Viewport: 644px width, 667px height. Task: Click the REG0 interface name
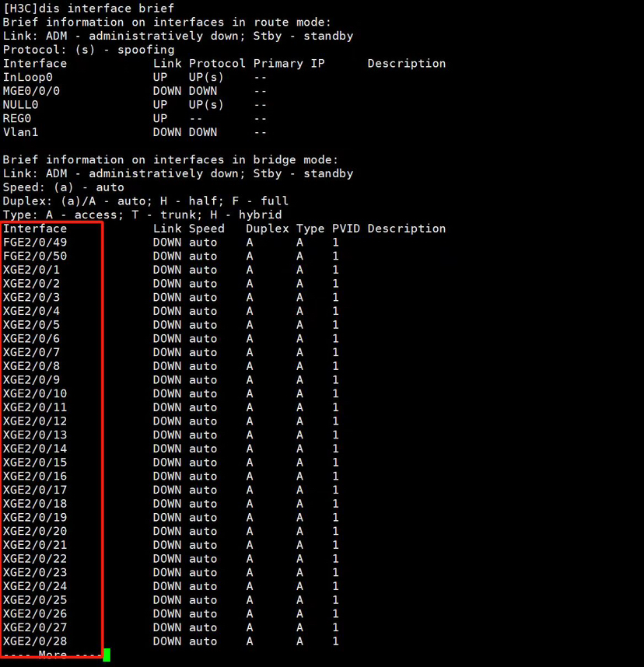(x=17, y=118)
